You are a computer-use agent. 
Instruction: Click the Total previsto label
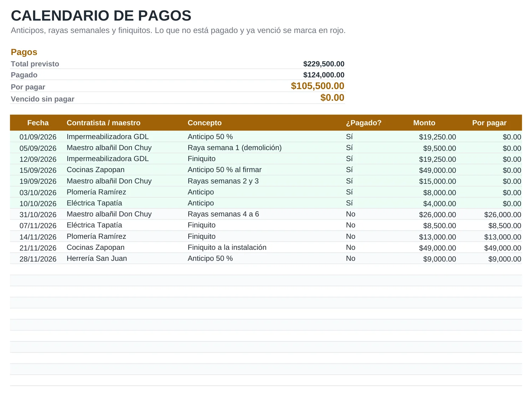pos(35,64)
